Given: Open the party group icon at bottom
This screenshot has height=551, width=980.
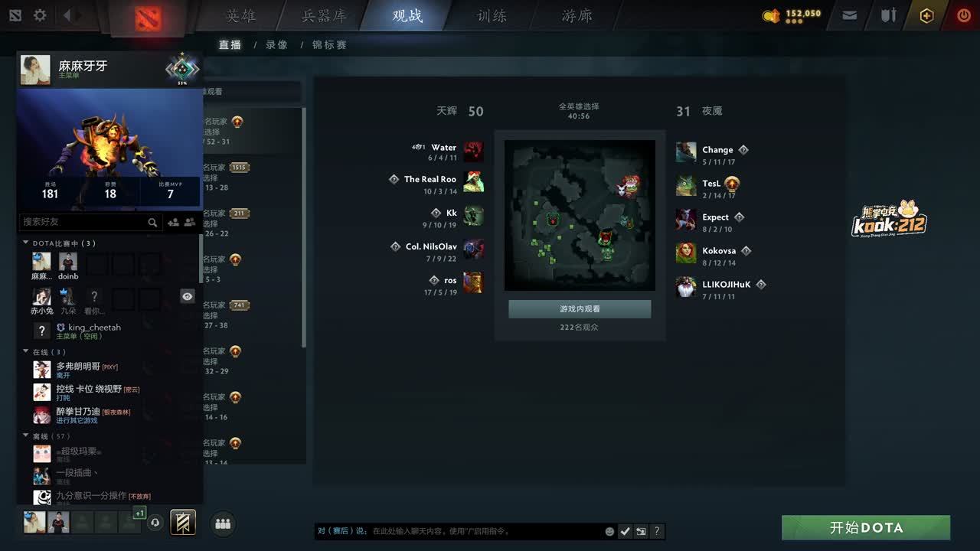Looking at the screenshot, I should click(223, 523).
